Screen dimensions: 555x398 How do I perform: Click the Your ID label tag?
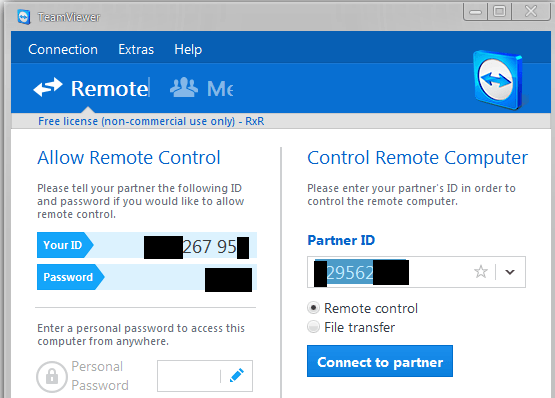[x=65, y=245]
